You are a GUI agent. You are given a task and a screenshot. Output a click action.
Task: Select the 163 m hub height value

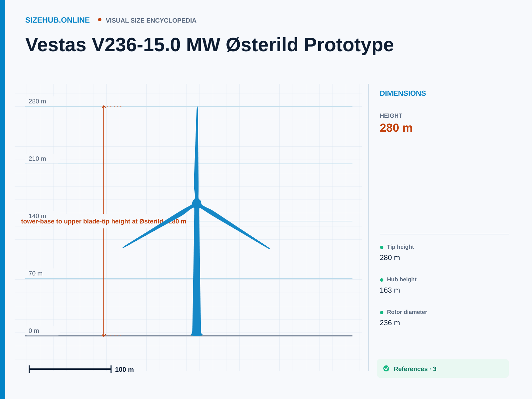(x=390, y=290)
